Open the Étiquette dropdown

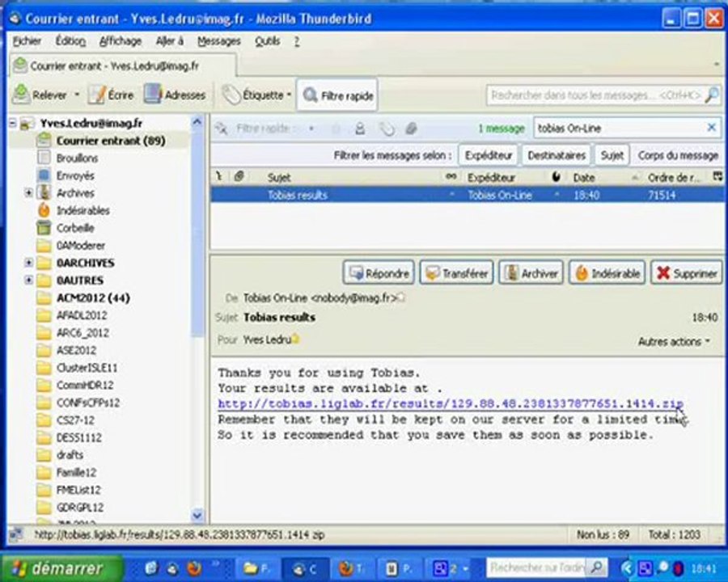(257, 95)
